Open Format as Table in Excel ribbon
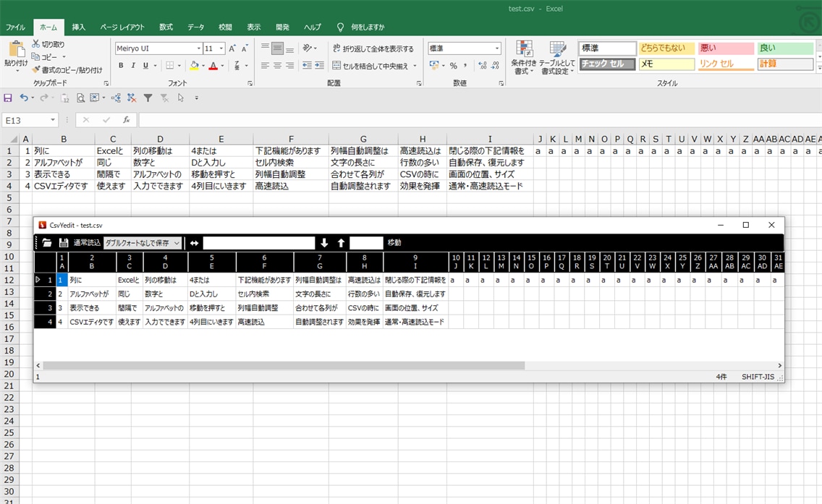The image size is (822, 504). pyautogui.click(x=556, y=58)
